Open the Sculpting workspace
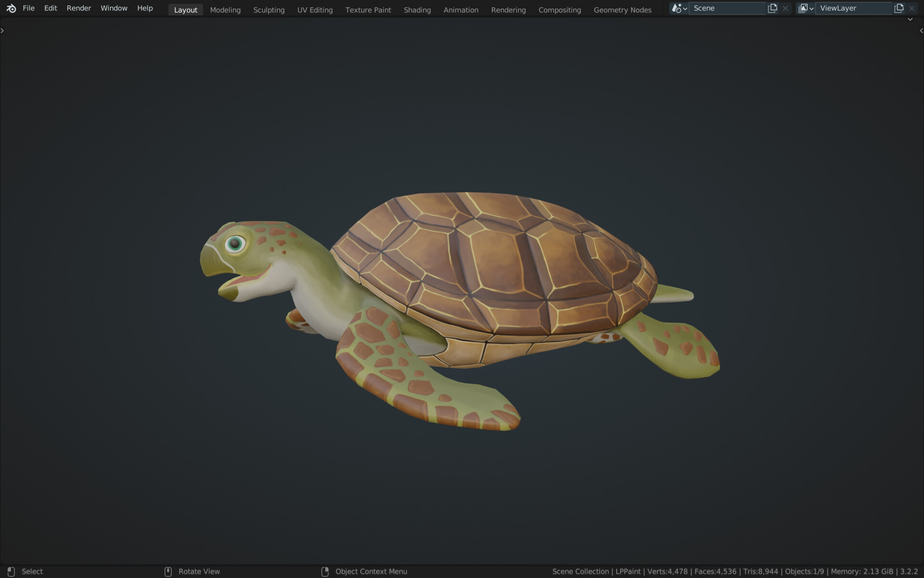924x578 pixels. 269,10
